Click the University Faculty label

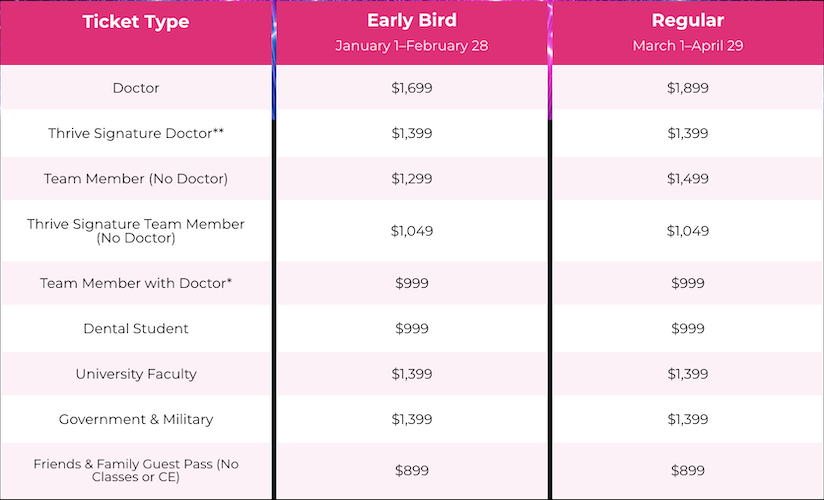pyautogui.click(x=136, y=374)
